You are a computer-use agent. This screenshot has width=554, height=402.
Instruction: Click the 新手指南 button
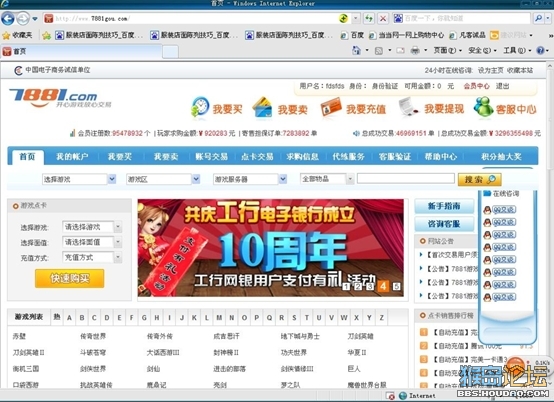(444, 206)
